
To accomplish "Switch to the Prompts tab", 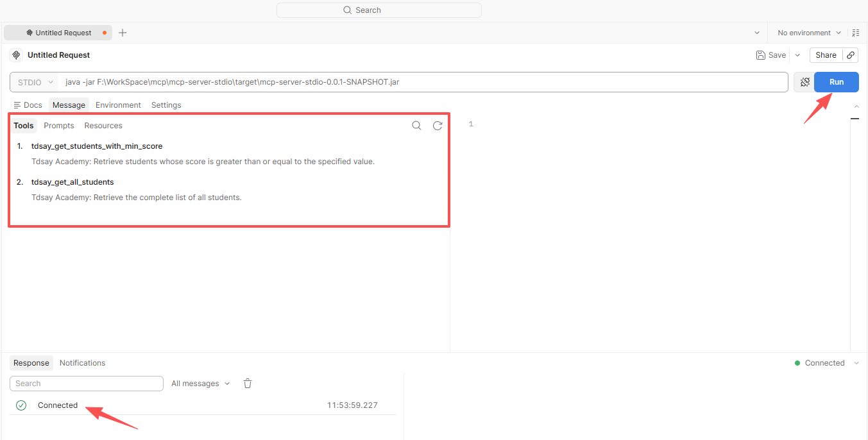I will click(x=59, y=126).
